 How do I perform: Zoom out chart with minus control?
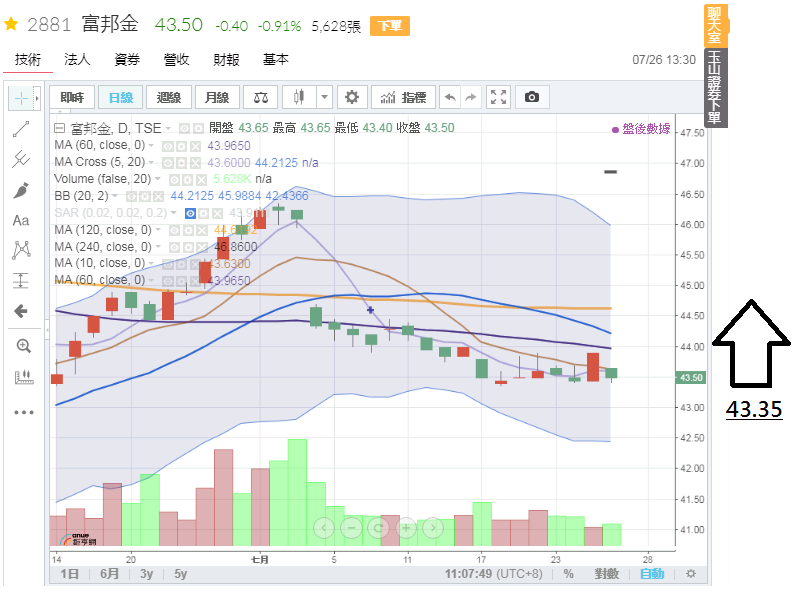pyautogui.click(x=351, y=528)
